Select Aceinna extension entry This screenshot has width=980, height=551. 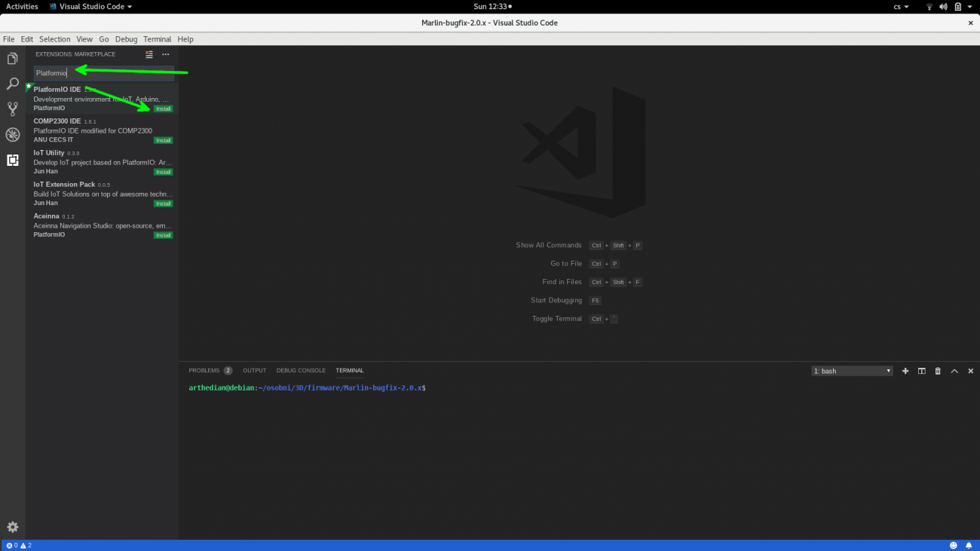103,225
